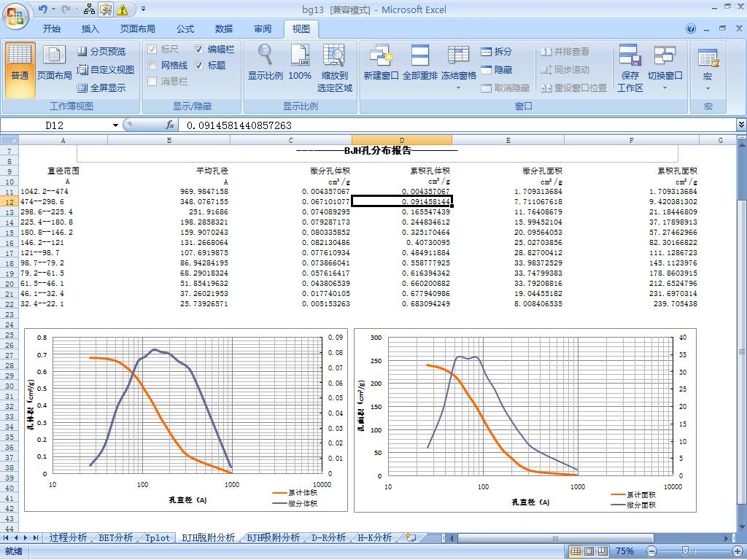Switch to the 公式 ribbon tab
747x560 pixels.
pos(185,29)
